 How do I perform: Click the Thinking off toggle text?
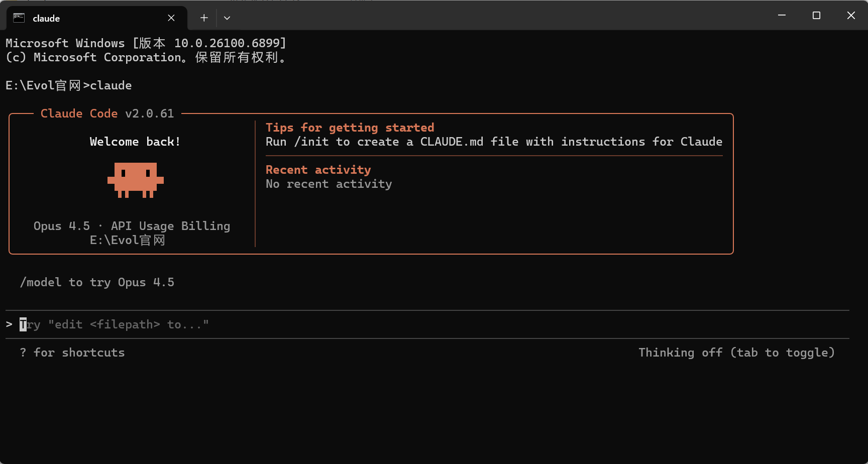736,353
